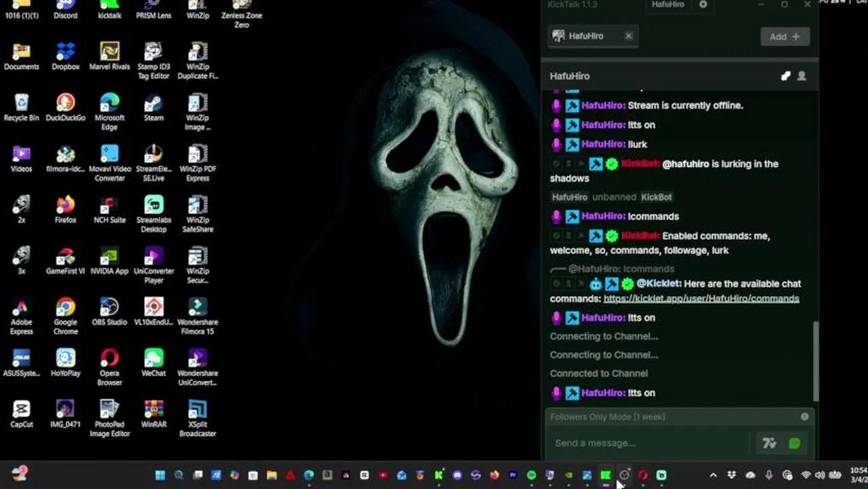The image size is (868, 489).
Task: Select the Steam desktop icon
Action: point(153,107)
